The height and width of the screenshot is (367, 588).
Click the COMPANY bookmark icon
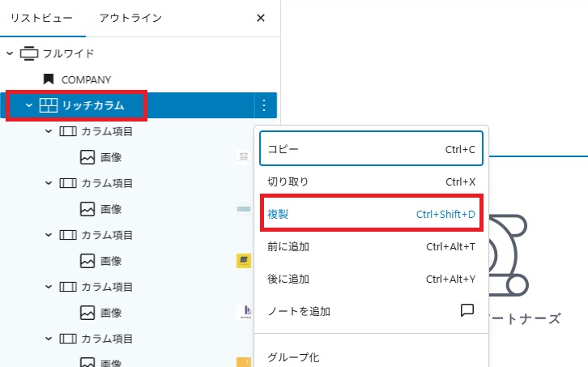[49, 79]
